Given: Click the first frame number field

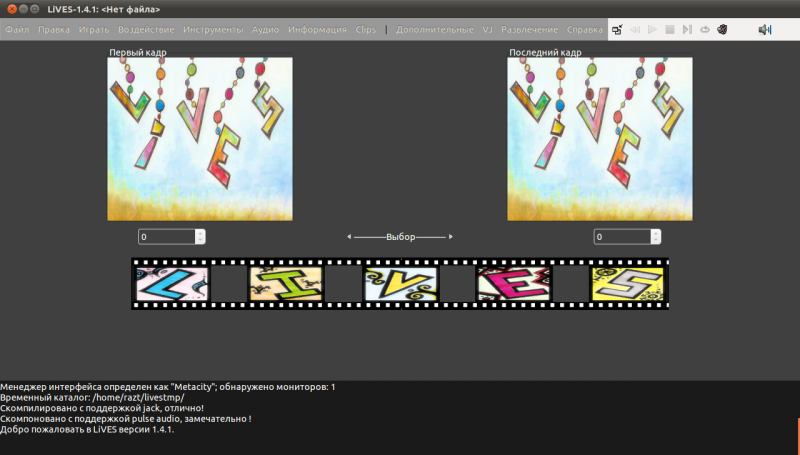Looking at the screenshot, I should click(166, 237).
